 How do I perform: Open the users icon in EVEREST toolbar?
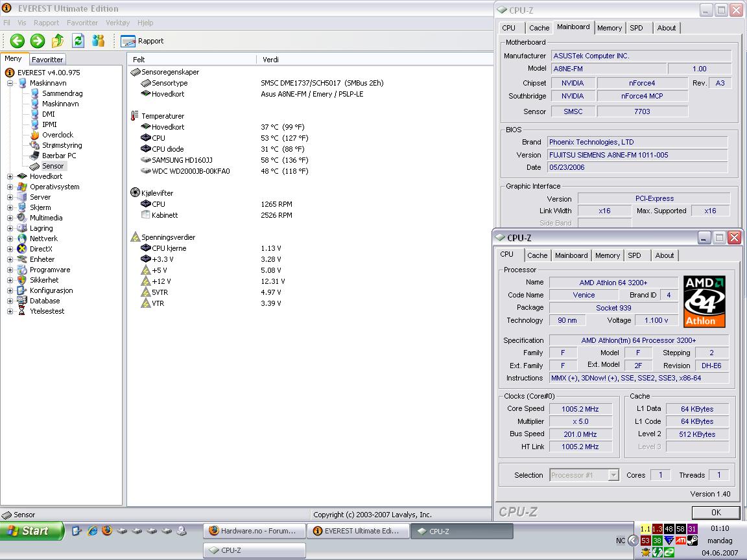(99, 41)
